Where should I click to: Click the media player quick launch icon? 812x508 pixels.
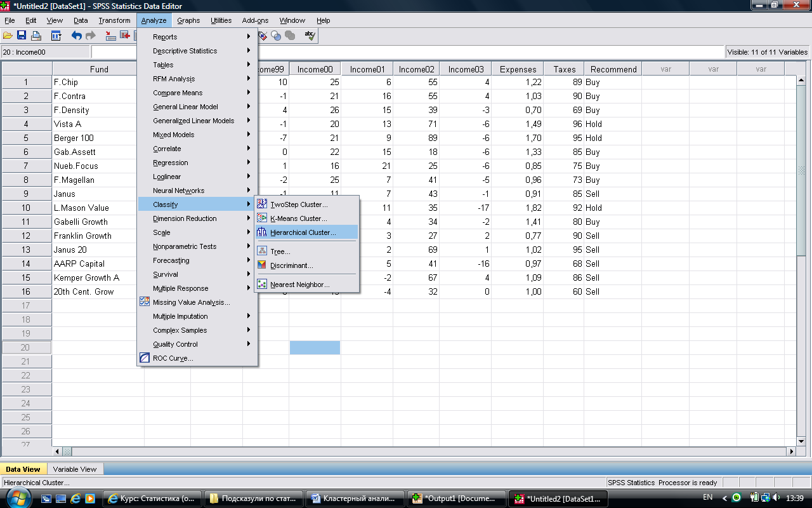(x=90, y=498)
